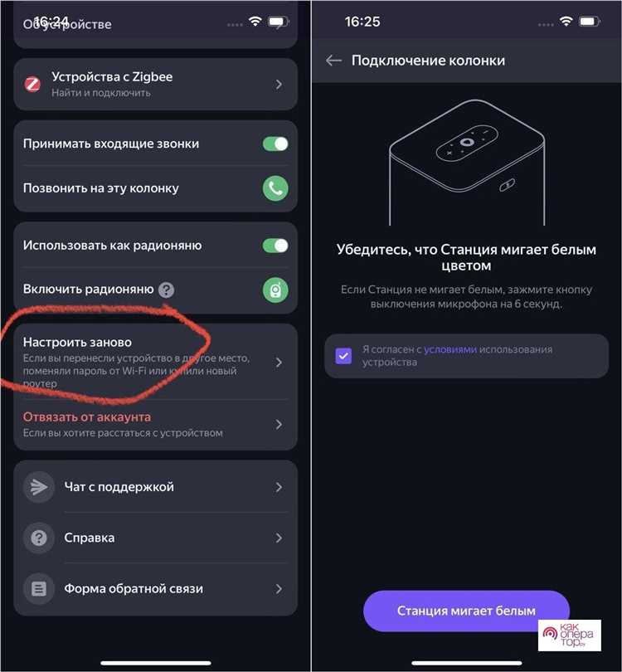Open the Настроить заново chevron
622x672 pixels.
[279, 362]
